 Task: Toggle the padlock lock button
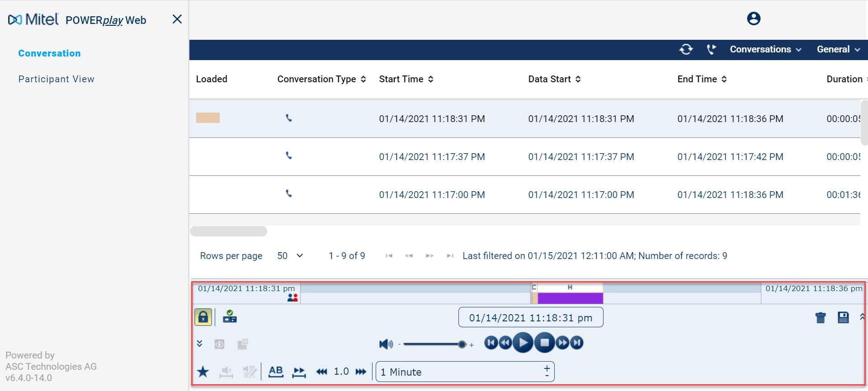point(203,317)
